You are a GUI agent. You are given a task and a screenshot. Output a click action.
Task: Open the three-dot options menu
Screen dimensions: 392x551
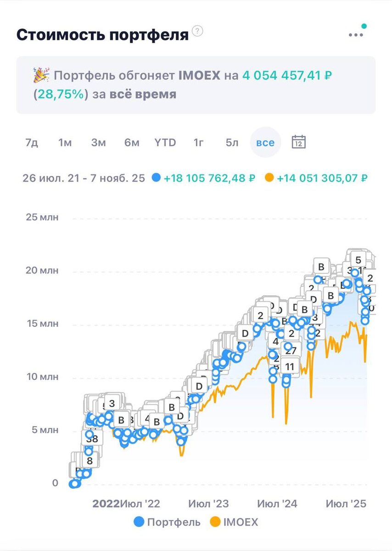click(356, 35)
